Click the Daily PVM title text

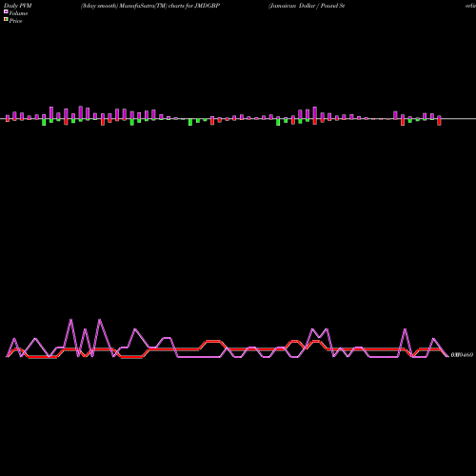pos(18,6)
